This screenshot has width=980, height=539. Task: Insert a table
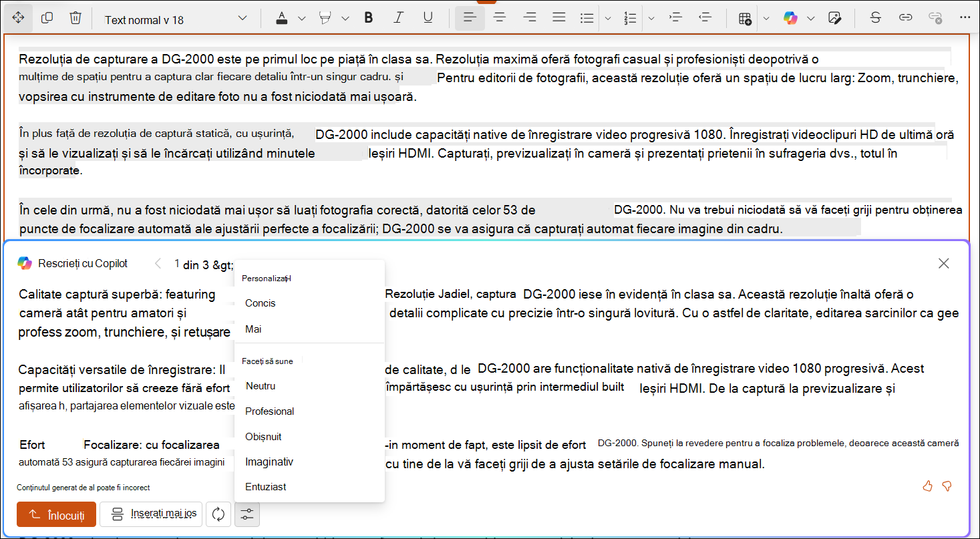point(745,19)
